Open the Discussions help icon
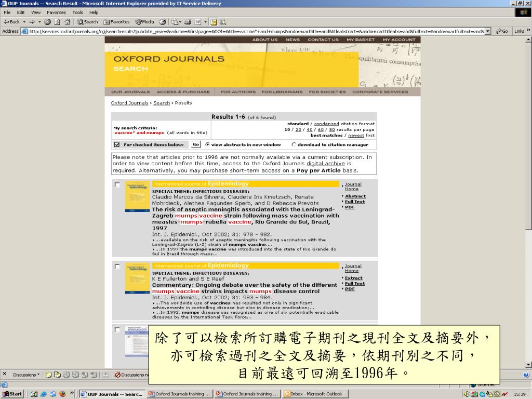 [526, 375]
